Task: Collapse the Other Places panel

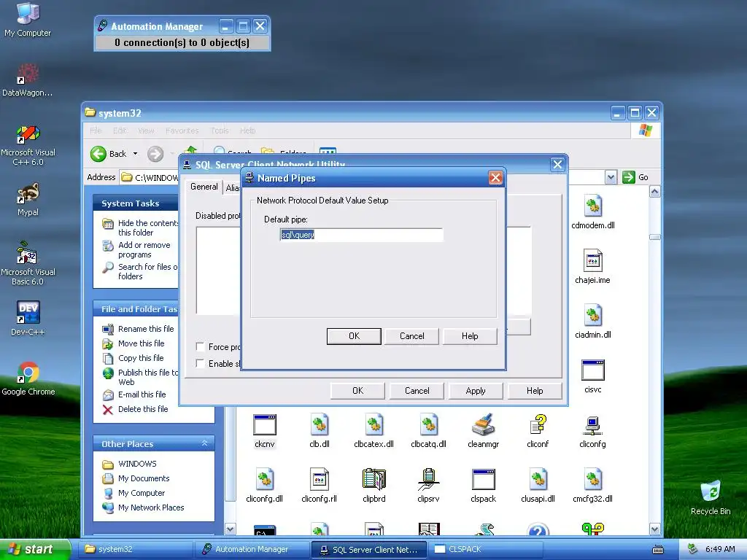Action: [204, 443]
